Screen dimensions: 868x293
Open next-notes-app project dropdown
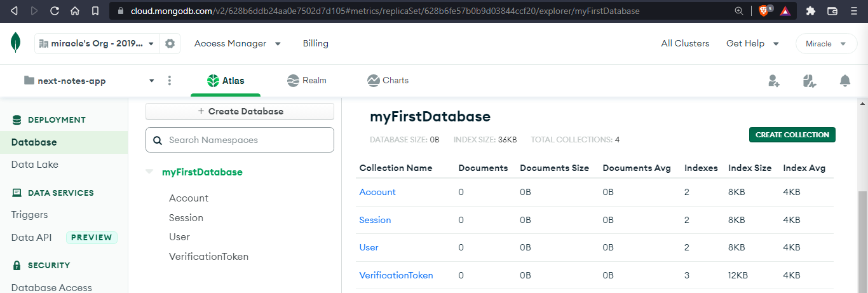tap(89, 81)
